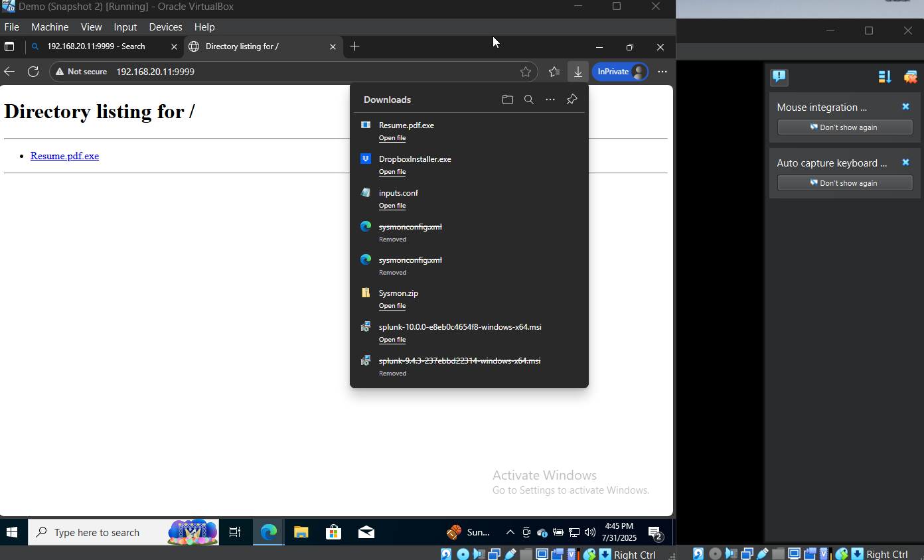Click Don't show again for mouse integration
Screen dimensions: 924x560
pos(844,127)
